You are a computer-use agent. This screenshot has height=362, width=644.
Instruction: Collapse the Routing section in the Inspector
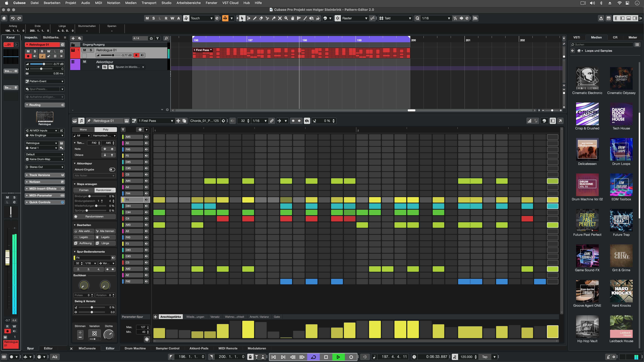coord(27,105)
